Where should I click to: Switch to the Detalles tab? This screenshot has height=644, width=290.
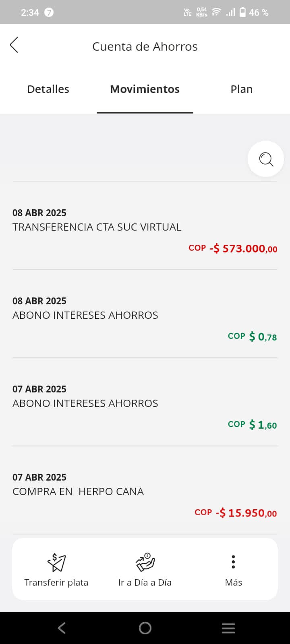(x=48, y=89)
